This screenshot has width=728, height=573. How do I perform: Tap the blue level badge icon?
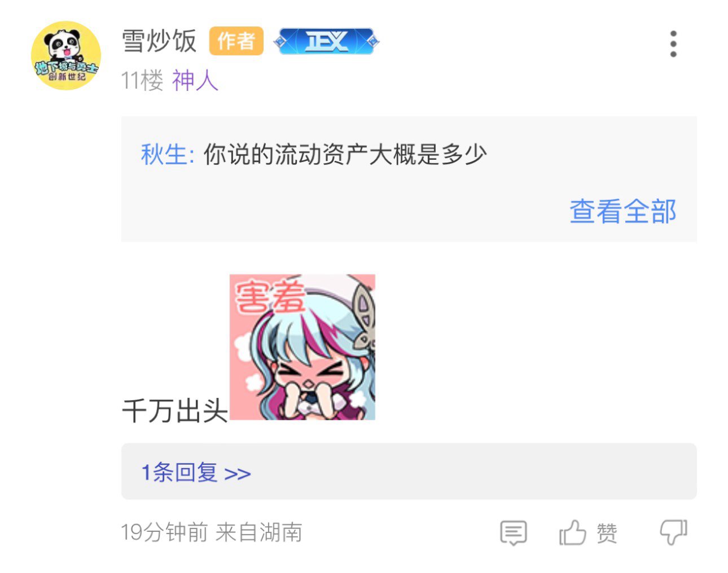326,41
